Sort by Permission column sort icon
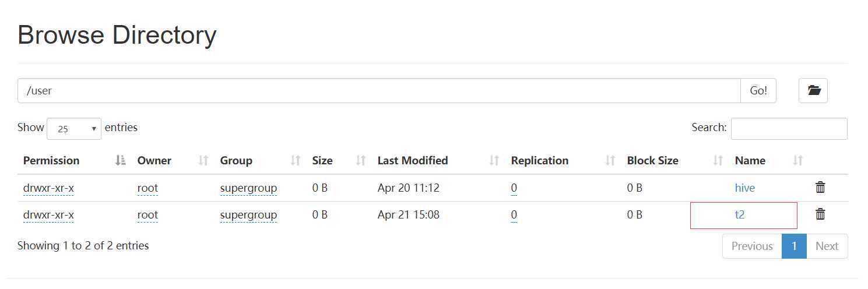Image resolution: width=868 pixels, height=289 pixels. pos(121,160)
